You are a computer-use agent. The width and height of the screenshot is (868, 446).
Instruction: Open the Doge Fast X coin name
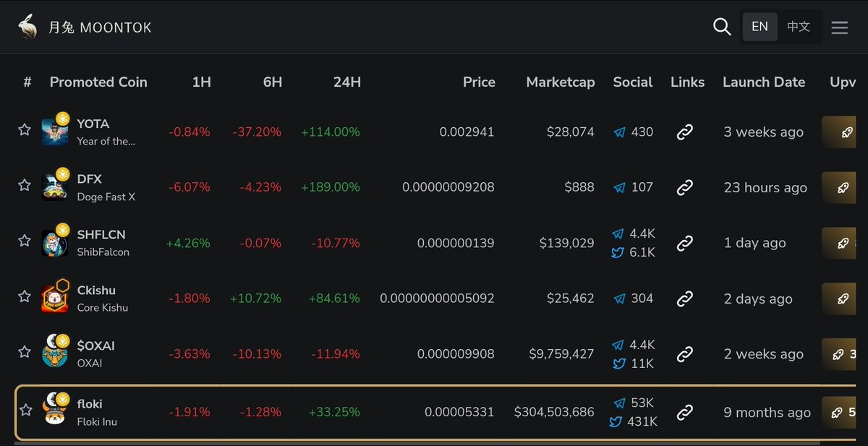pyautogui.click(x=106, y=197)
